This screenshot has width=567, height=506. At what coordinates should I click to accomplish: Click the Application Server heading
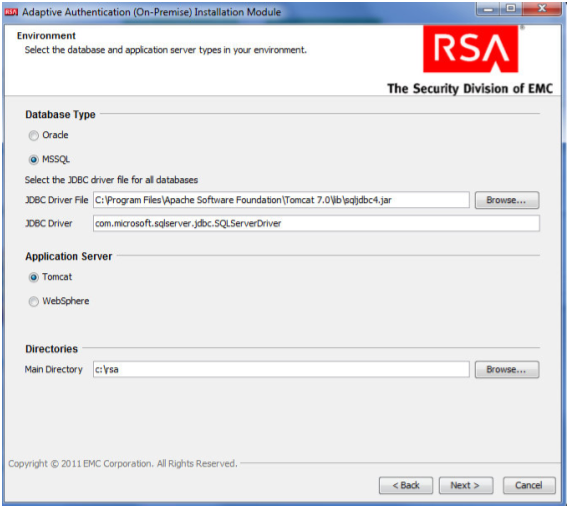(x=69, y=256)
